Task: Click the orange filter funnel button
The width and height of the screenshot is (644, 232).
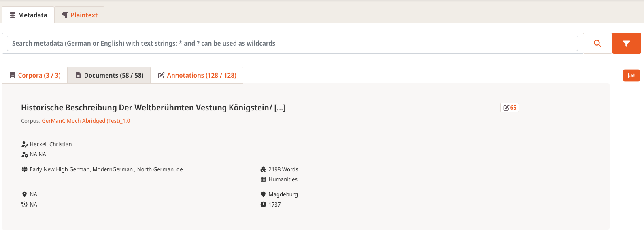Action: (626, 43)
